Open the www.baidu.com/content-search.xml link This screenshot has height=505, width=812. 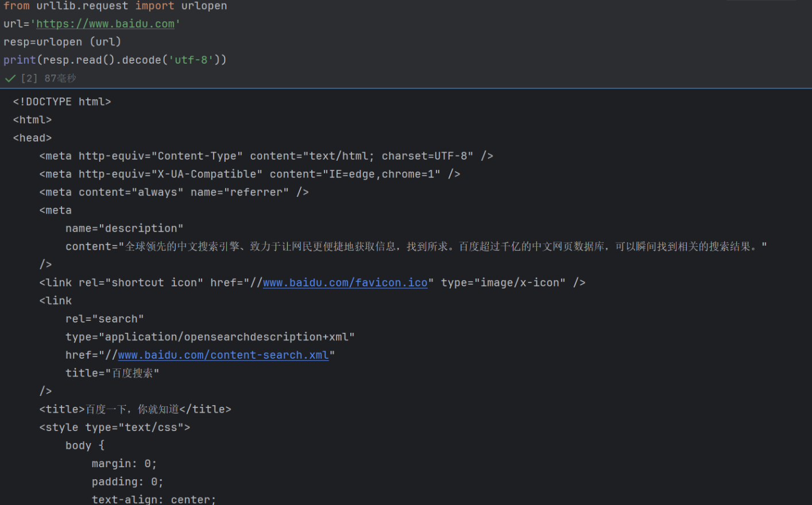[x=223, y=355]
